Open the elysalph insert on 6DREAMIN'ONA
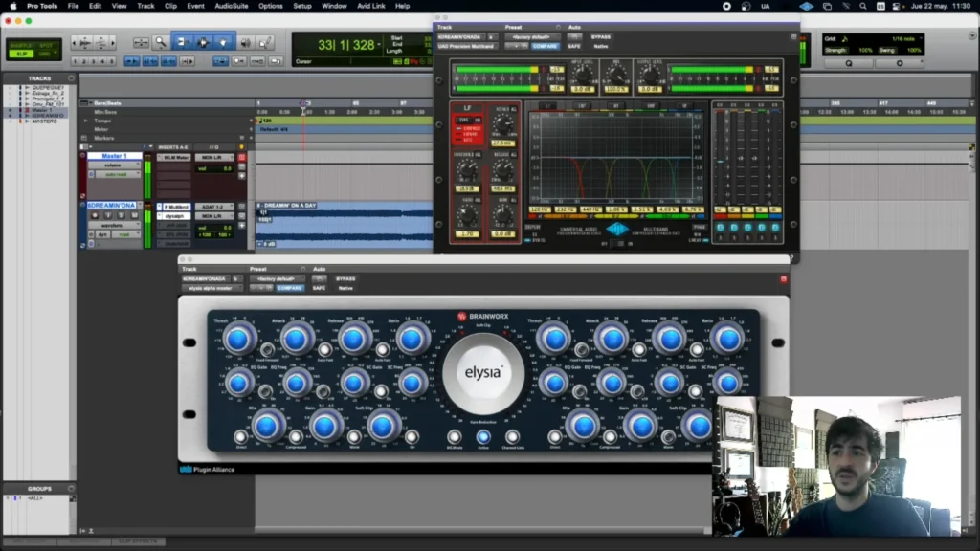This screenshot has height=551, width=980. coord(176,216)
